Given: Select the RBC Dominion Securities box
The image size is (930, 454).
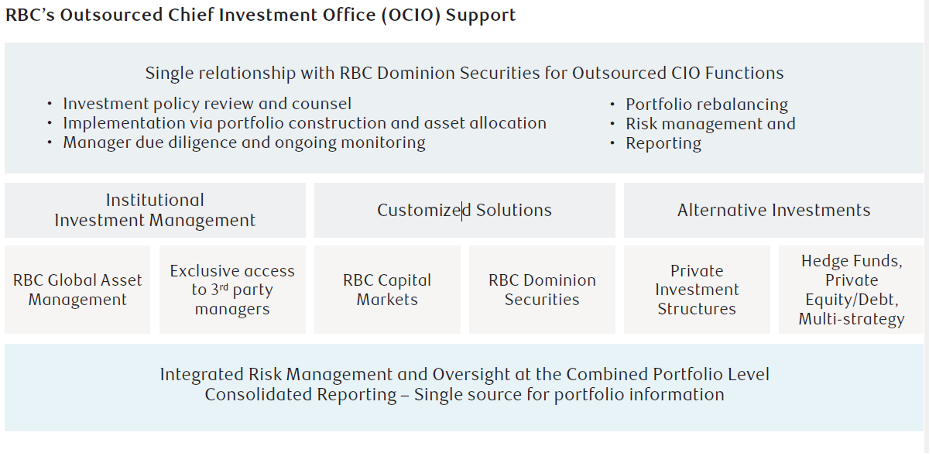Looking at the screenshot, I should pyautogui.click(x=542, y=290).
